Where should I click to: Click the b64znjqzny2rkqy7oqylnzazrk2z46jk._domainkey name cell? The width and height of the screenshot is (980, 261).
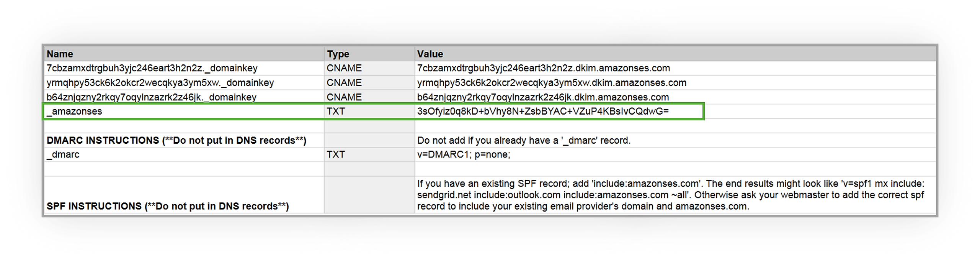tap(184, 97)
